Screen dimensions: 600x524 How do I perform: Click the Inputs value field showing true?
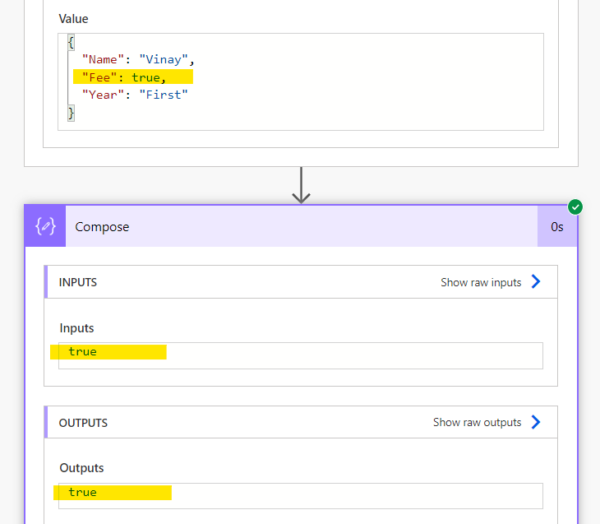300,356
